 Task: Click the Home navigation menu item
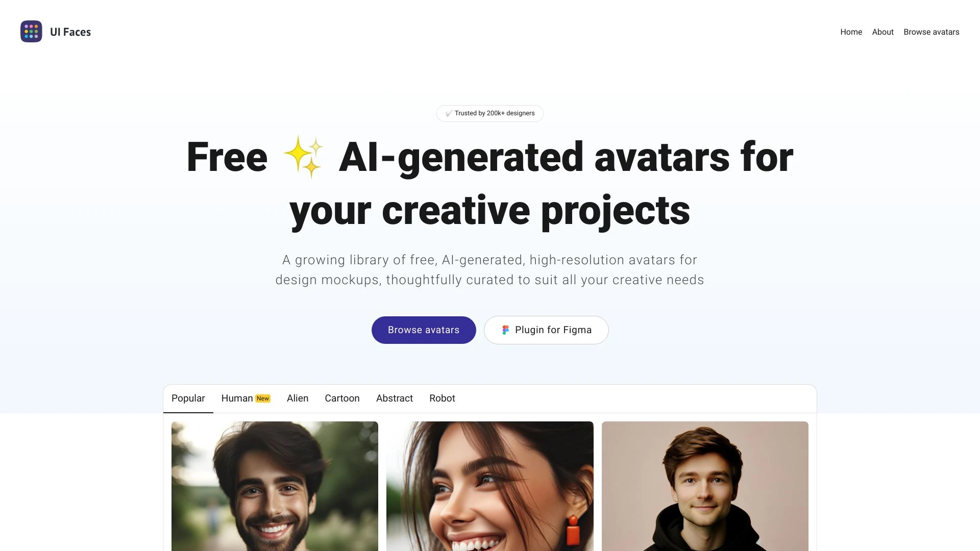coord(851,32)
